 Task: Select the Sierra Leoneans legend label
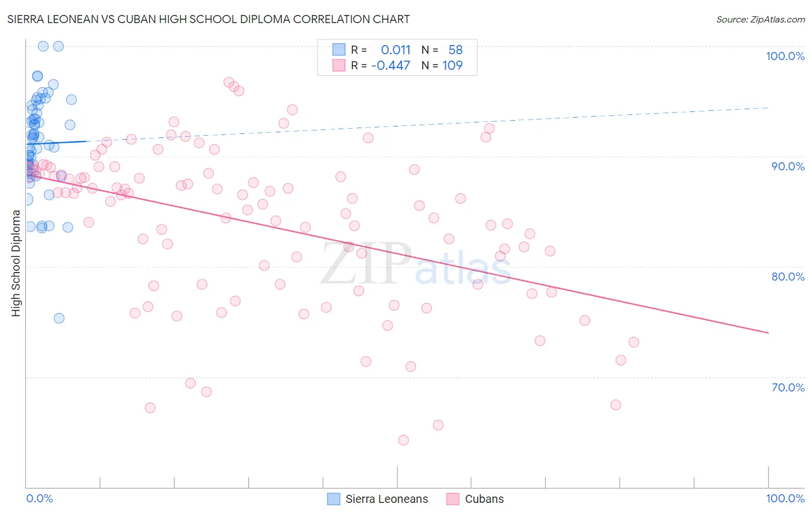[387, 499]
